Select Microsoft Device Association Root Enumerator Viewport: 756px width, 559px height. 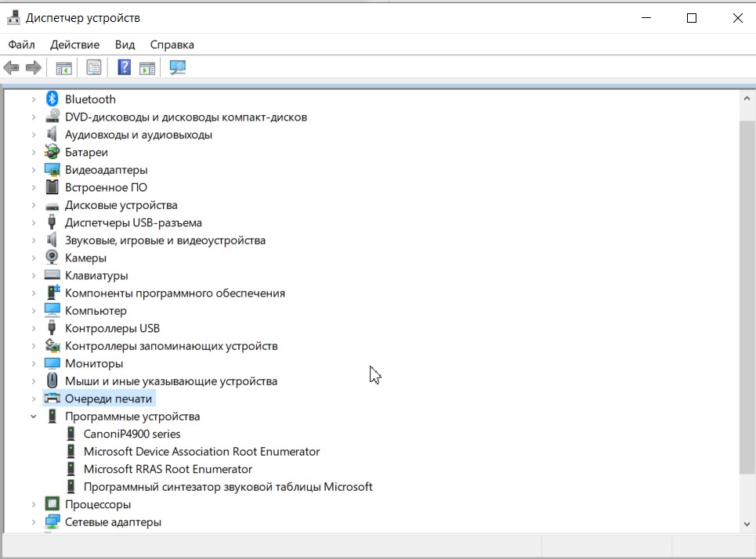[x=201, y=452]
